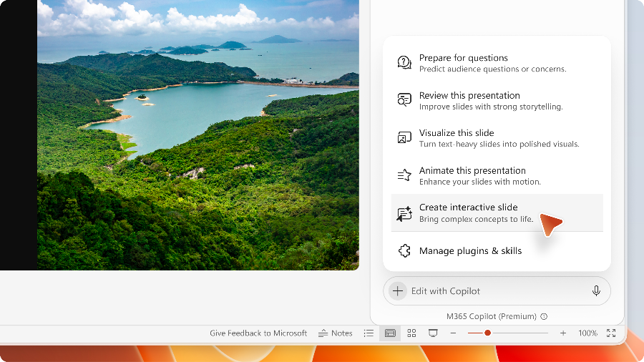Image resolution: width=644 pixels, height=362 pixels.
Task: Click M365 Copilot (Premium) label
Action: (491, 316)
